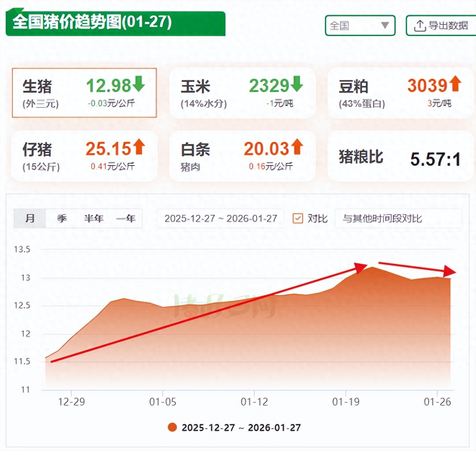Image resolution: width=476 pixels, height=451 pixels.
Task: Click the 猪粮比 5.57:1 card
Action: click(400, 157)
